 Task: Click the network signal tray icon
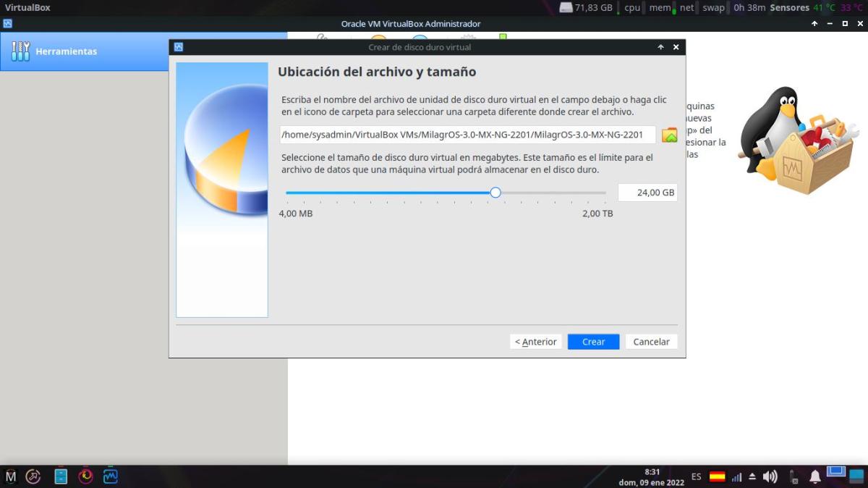(x=737, y=476)
